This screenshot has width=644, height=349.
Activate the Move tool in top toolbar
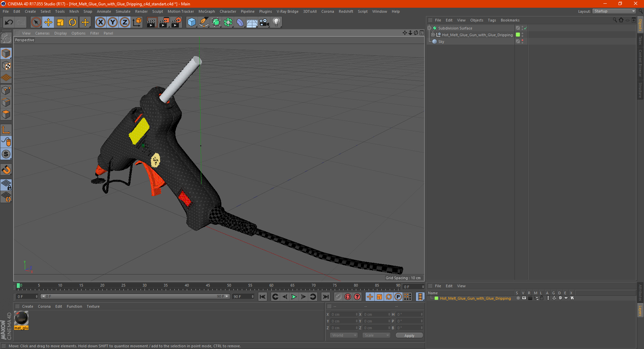[48, 22]
